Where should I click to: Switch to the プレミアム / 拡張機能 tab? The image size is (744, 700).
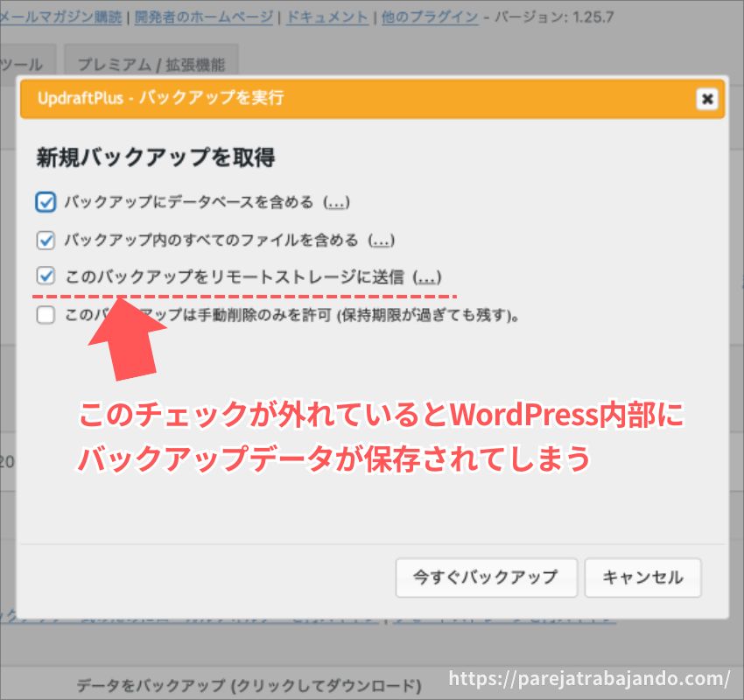click(x=151, y=65)
